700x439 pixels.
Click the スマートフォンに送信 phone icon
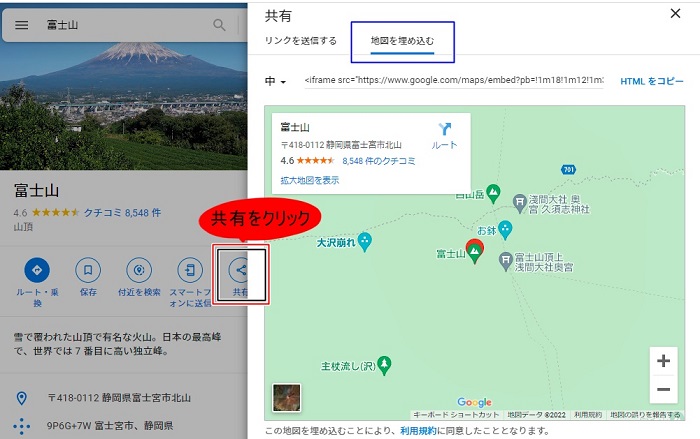click(x=190, y=270)
